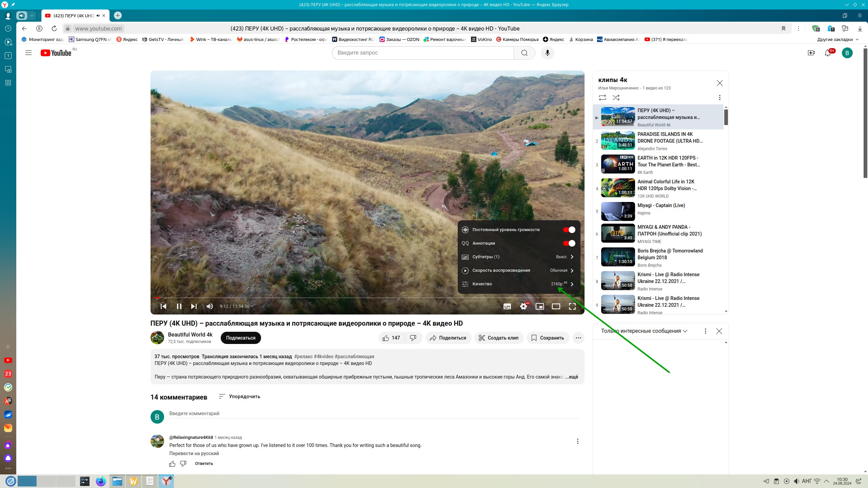Toggle the player subtitles button
Image resolution: width=868 pixels, height=488 pixels.
[x=507, y=306]
